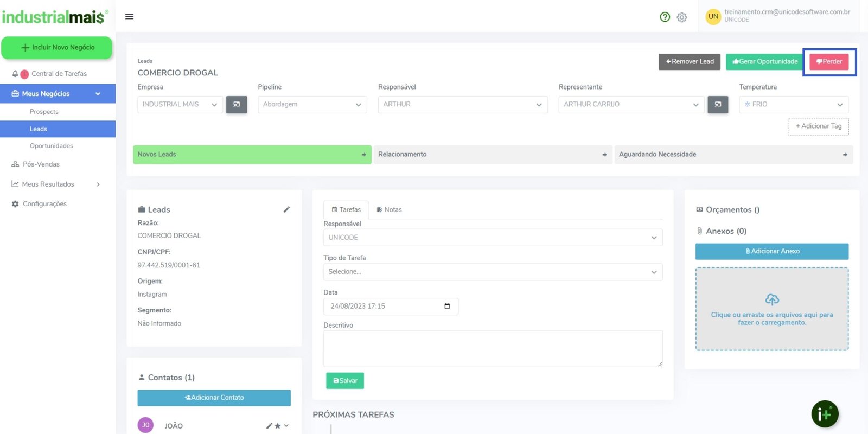
Task: Open Tipo de Tarefa dropdown
Action: [x=492, y=272]
